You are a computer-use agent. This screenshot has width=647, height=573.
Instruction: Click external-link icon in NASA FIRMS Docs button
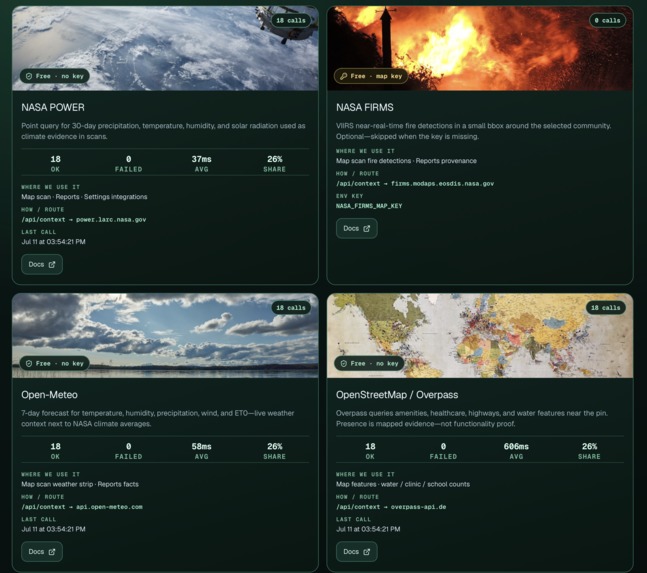pos(367,229)
